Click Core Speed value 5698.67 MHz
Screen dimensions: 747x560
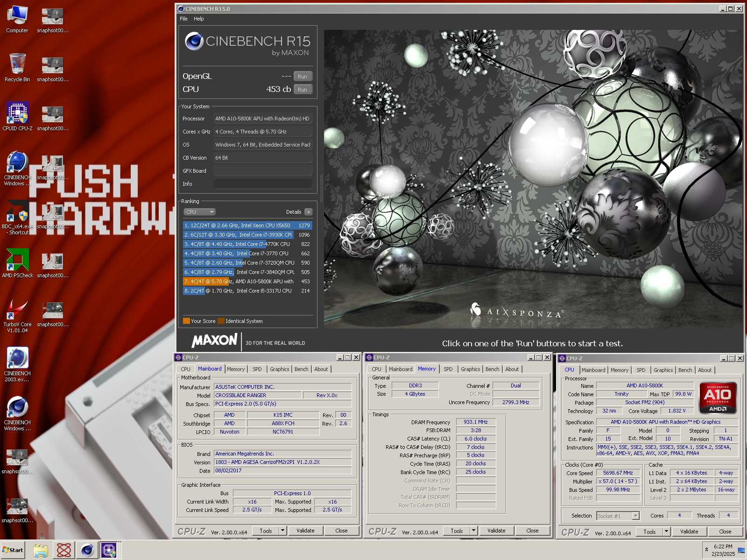618,473
